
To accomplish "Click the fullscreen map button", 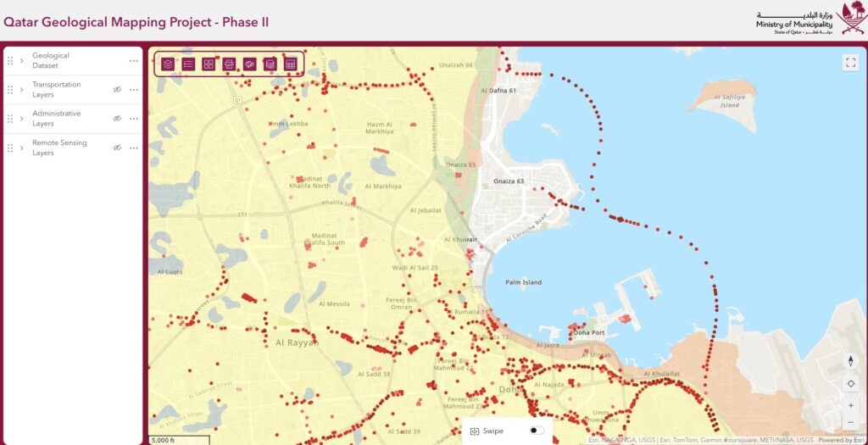I will [850, 63].
